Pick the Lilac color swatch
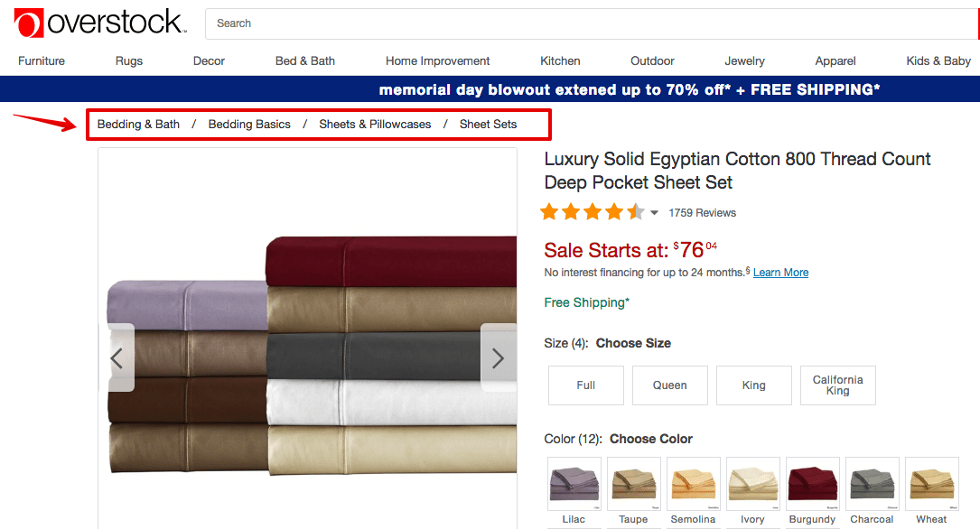The image size is (980, 529). (574, 484)
